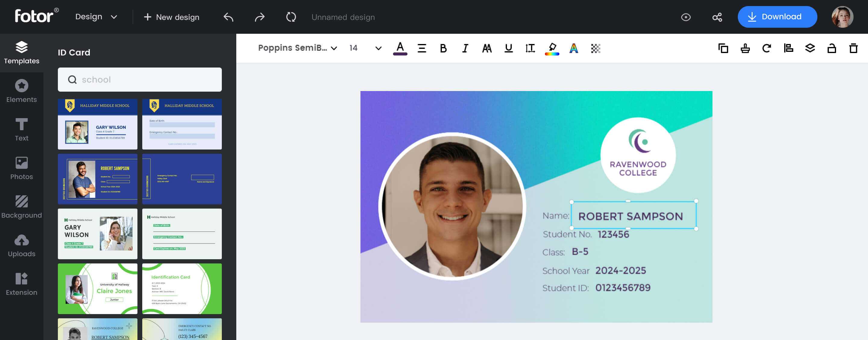Open the Elements sidebar tab
The width and height of the screenshot is (868, 340).
tap(22, 91)
